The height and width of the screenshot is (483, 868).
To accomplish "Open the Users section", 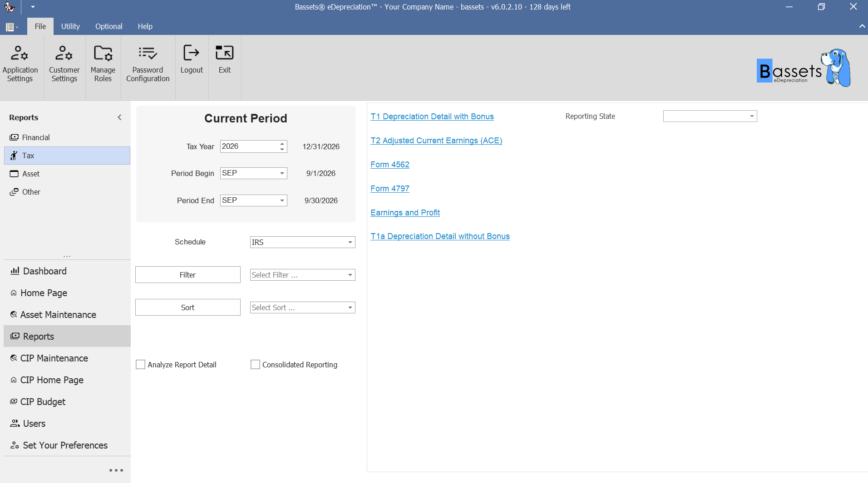I will point(67,424).
